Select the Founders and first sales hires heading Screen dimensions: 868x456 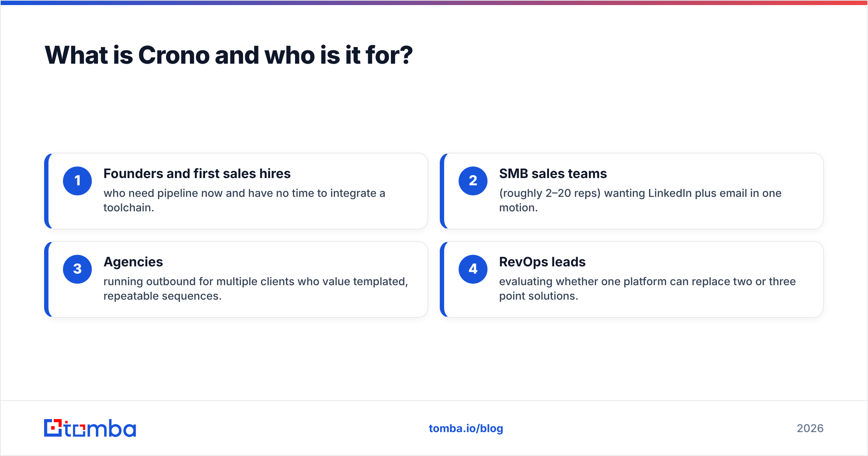[x=197, y=174]
